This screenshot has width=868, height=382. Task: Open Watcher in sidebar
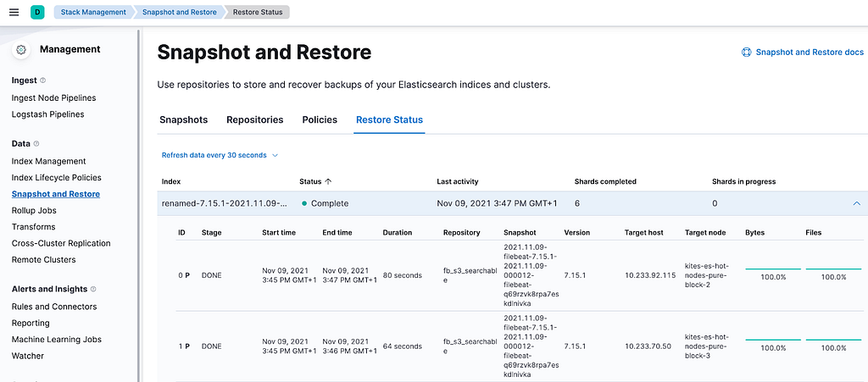click(x=28, y=356)
